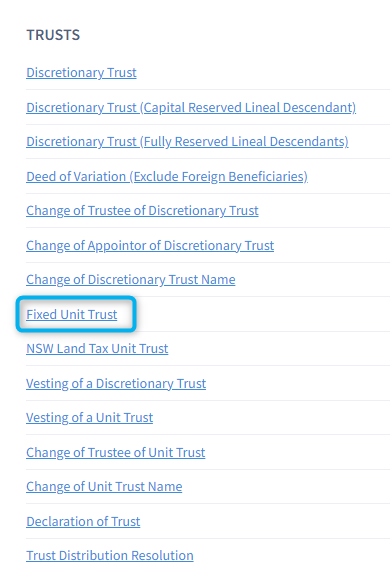
Task: Open Discretionary Trust (Fully Reserved Lineal Descendants)
Action: point(187,142)
